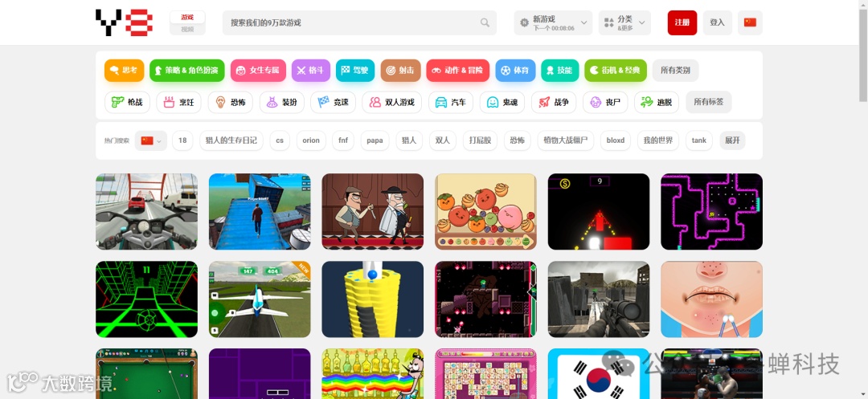Select the 战争 war tag
Screen dimensions: 868x399
point(554,102)
